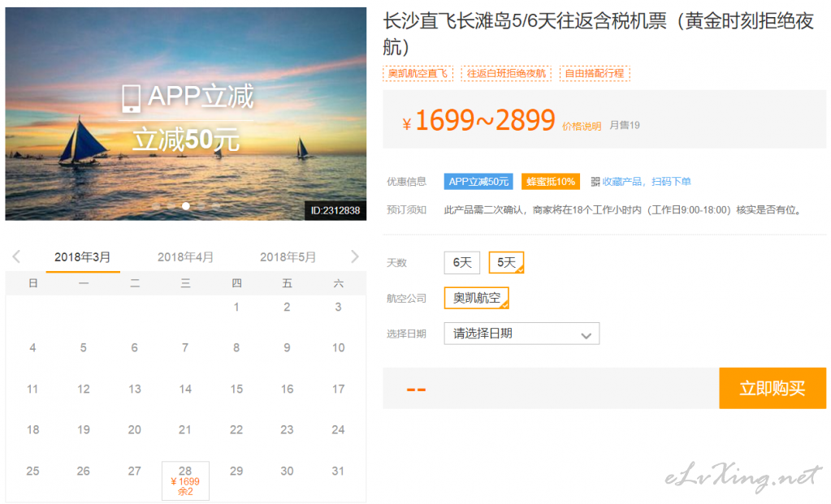Click the 奥凯航空直飞 tag

point(418,73)
